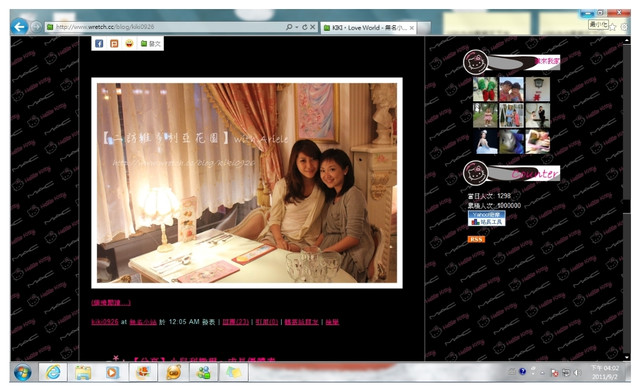Refresh the page with the reload icon
This screenshot has width=640, height=392.
pyautogui.click(x=304, y=27)
